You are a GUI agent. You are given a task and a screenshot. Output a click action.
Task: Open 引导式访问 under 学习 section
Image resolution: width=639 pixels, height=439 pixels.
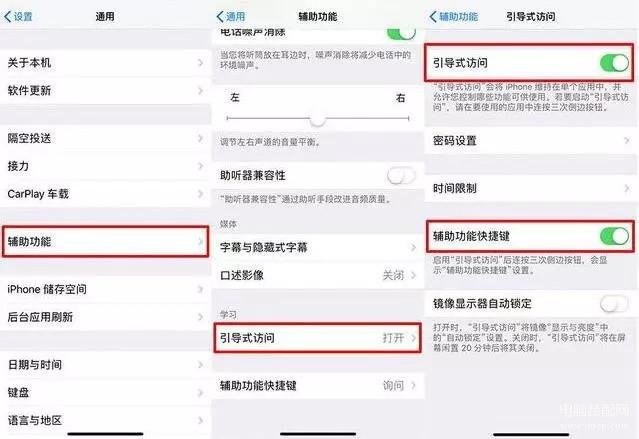coord(318,338)
